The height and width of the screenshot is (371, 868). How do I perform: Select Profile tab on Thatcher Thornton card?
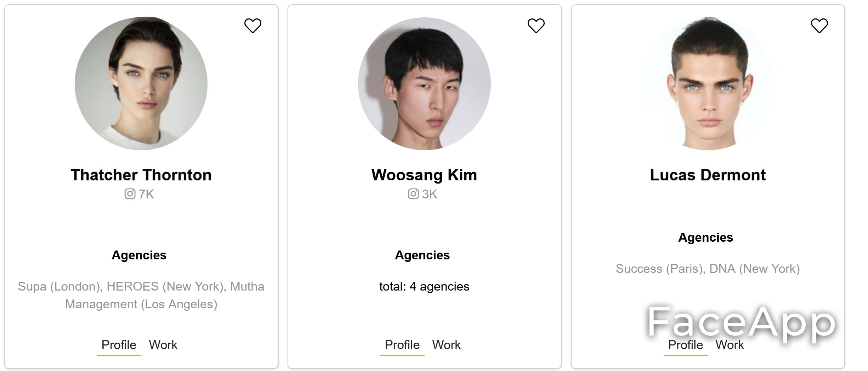(x=119, y=345)
